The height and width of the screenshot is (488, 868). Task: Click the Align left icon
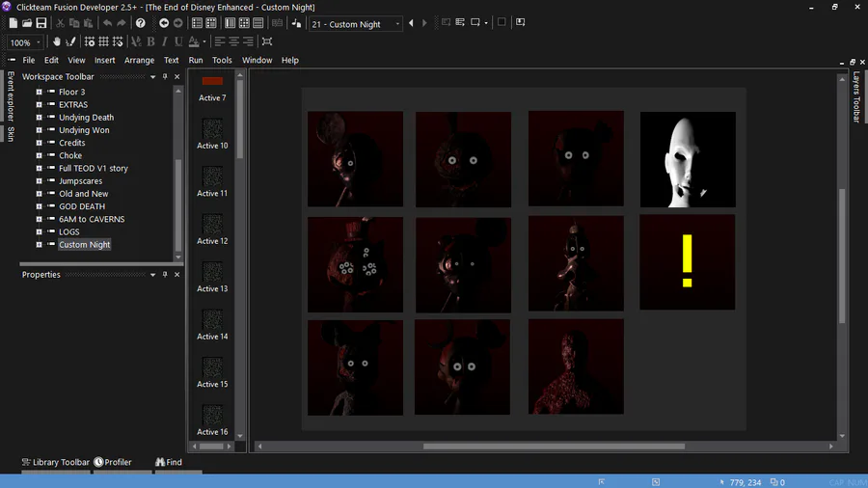point(220,41)
